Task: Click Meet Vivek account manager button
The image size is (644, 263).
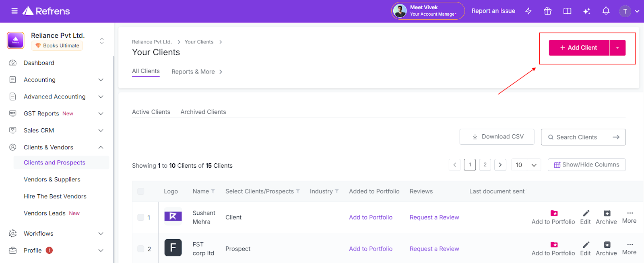Action: click(x=428, y=11)
